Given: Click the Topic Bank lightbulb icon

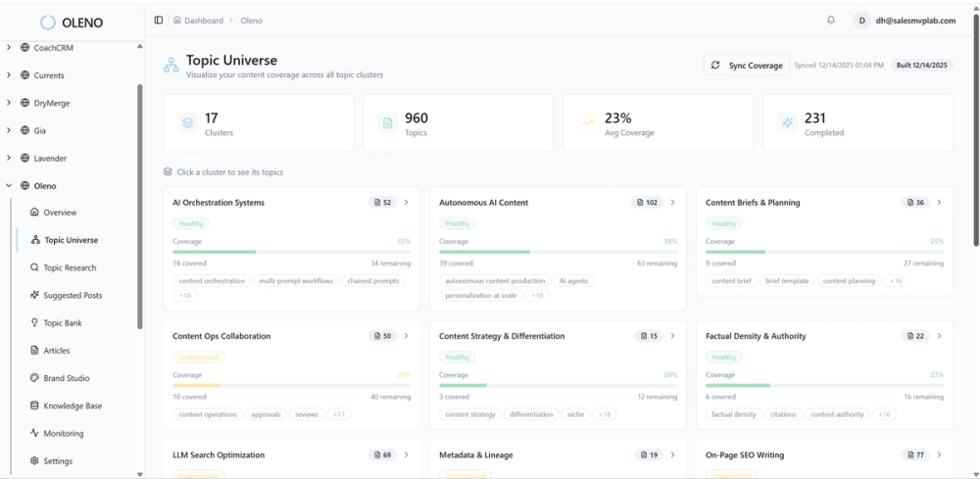Looking at the screenshot, I should 34,322.
